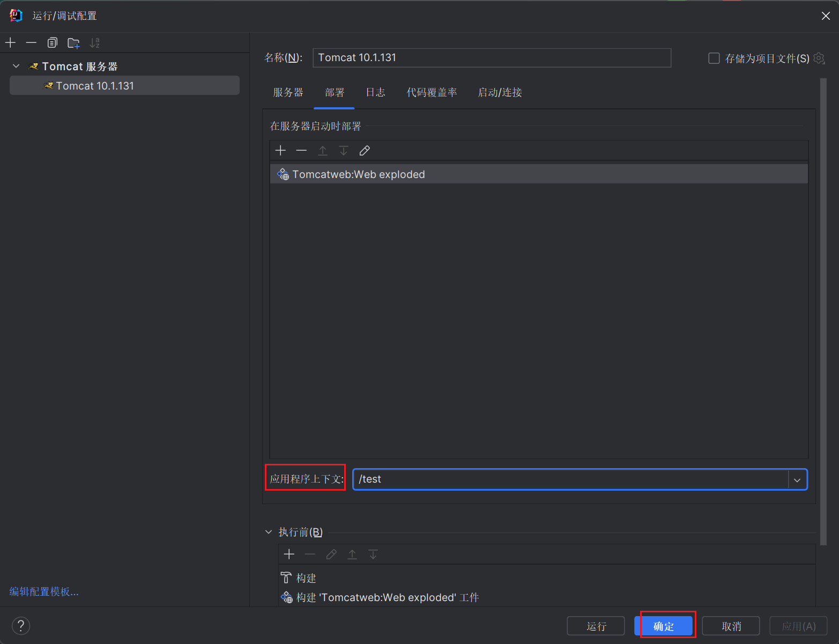Viewport: 839px width, 644px height.
Task: Collapse the 执行前 section
Action: (269, 532)
